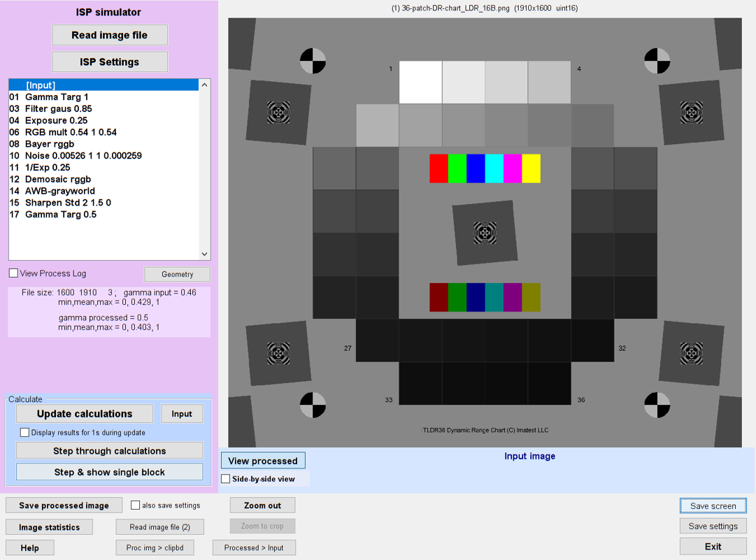Click the Read image file button

coord(110,35)
